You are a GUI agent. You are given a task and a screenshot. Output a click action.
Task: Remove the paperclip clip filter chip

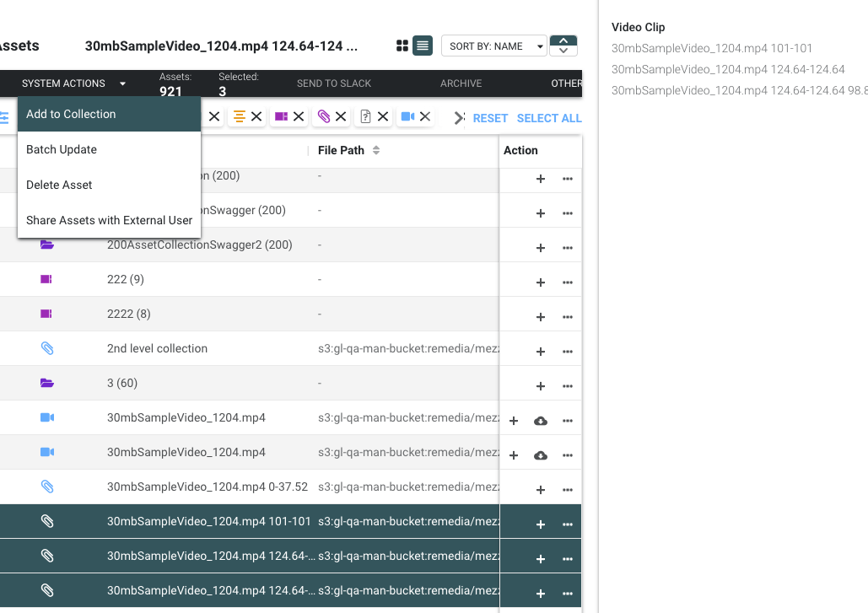tap(341, 117)
